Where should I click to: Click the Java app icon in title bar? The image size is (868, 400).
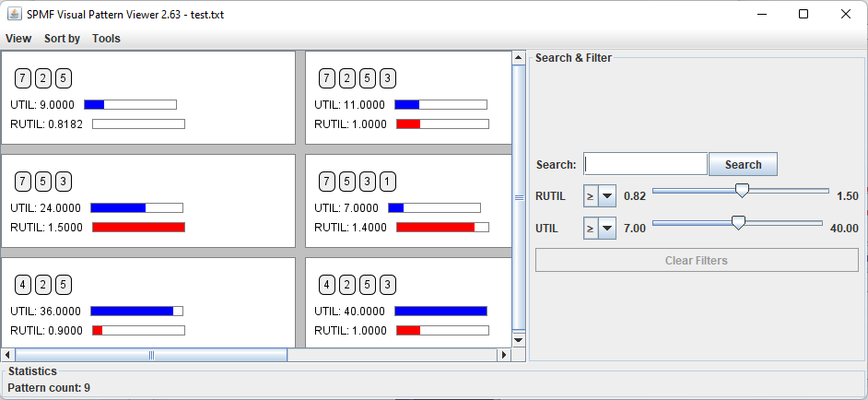click(x=15, y=14)
